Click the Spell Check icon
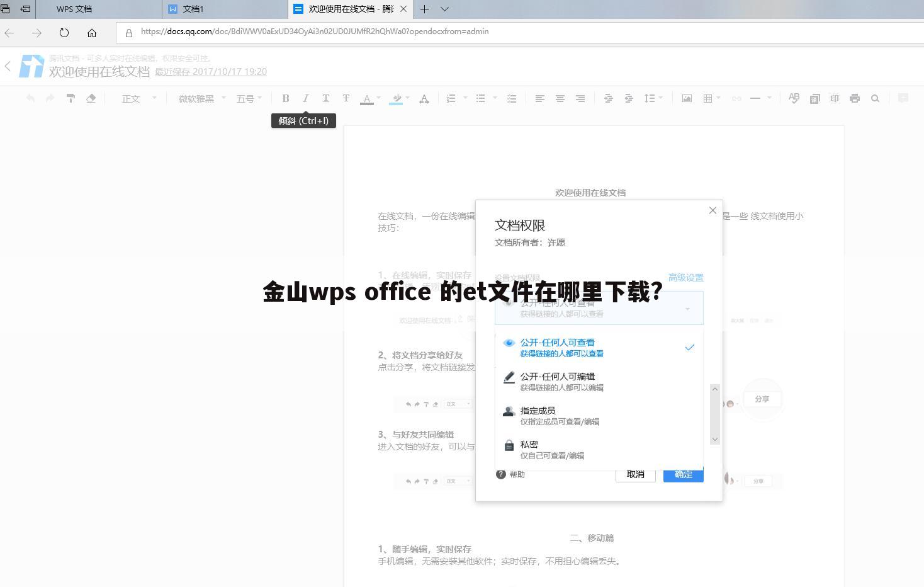This screenshot has width=924, height=587. coord(794,98)
